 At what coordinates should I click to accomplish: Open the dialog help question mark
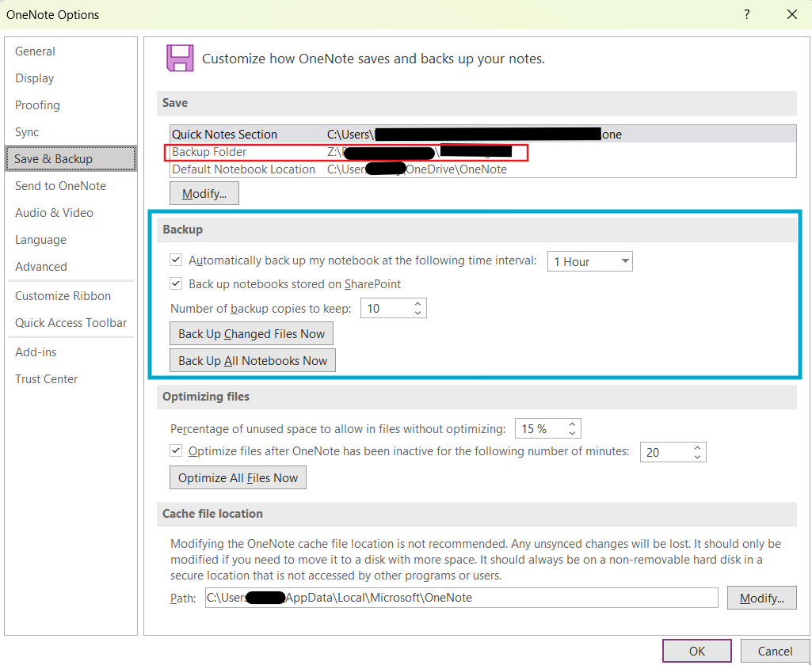point(746,14)
